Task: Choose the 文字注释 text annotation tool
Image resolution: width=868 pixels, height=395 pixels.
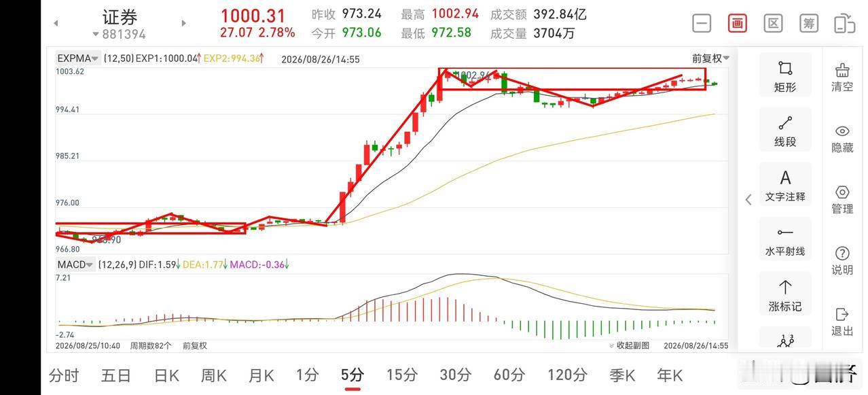Action: coord(785,185)
